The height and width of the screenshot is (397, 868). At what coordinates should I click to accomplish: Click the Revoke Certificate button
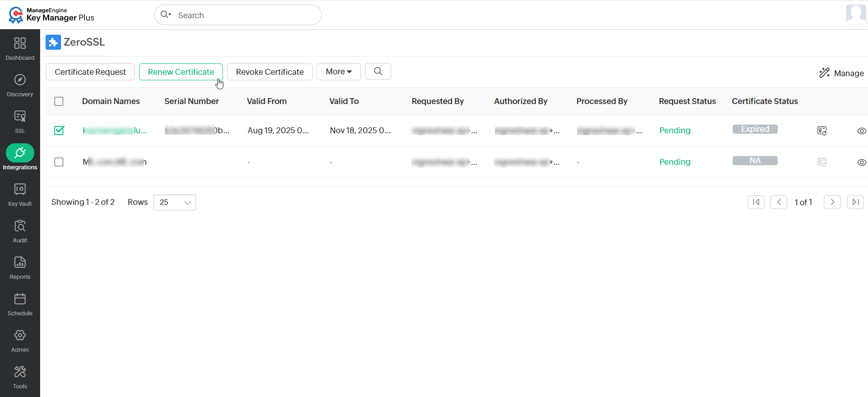[270, 72]
